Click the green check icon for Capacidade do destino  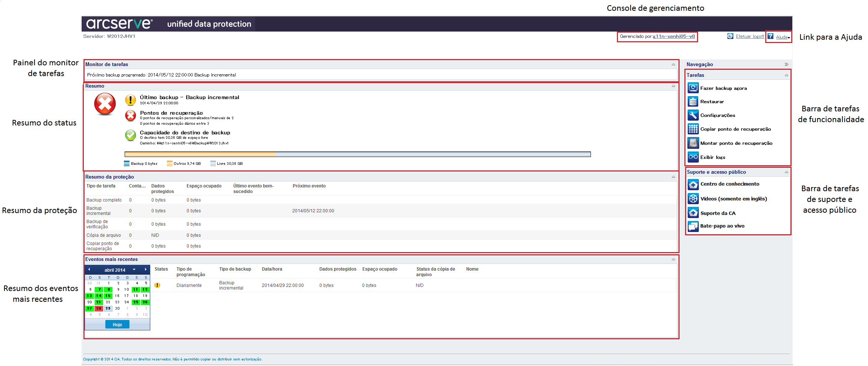coord(131,135)
